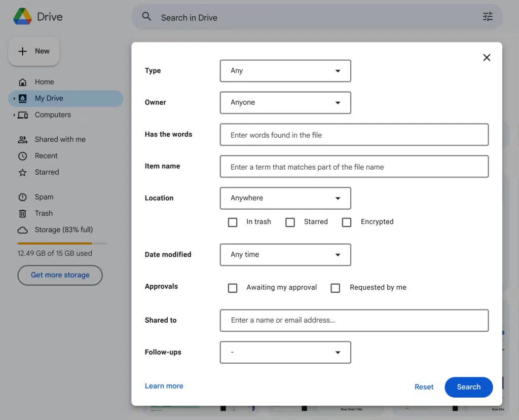Click the Spam warning icon

coord(23,197)
